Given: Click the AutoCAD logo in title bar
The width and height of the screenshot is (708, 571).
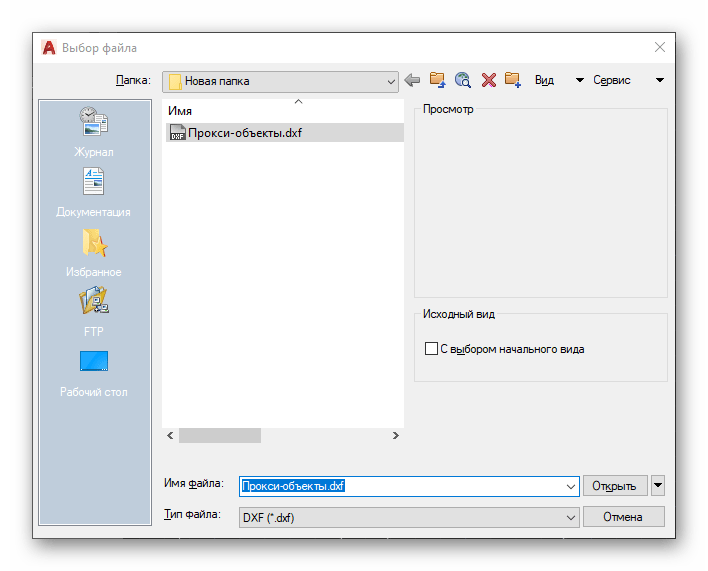Looking at the screenshot, I should tap(48, 47).
